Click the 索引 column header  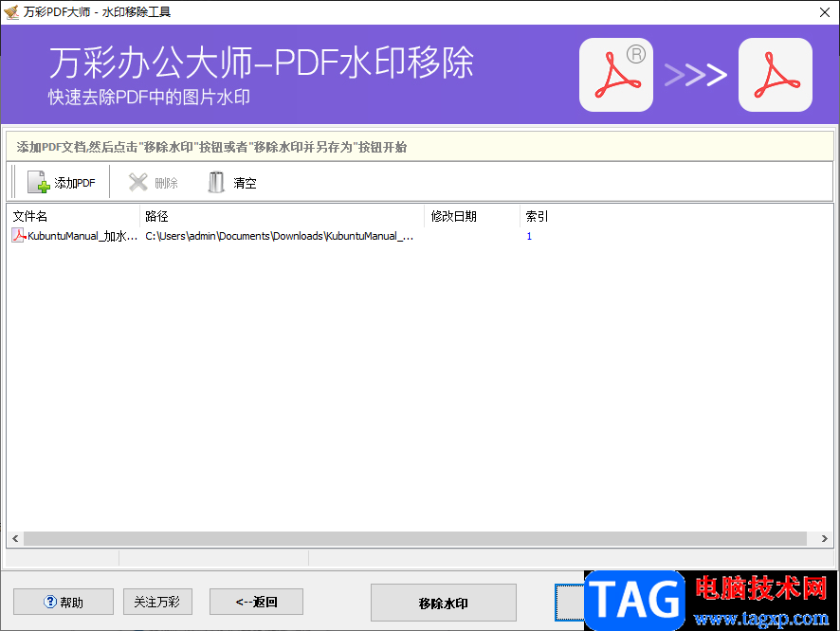[x=537, y=216]
